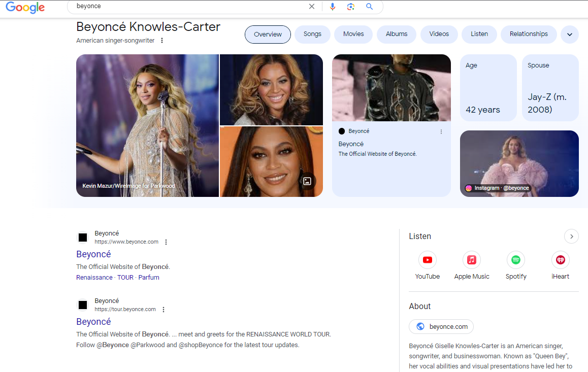Open the Videos tab
The width and height of the screenshot is (588, 372).
coord(439,34)
